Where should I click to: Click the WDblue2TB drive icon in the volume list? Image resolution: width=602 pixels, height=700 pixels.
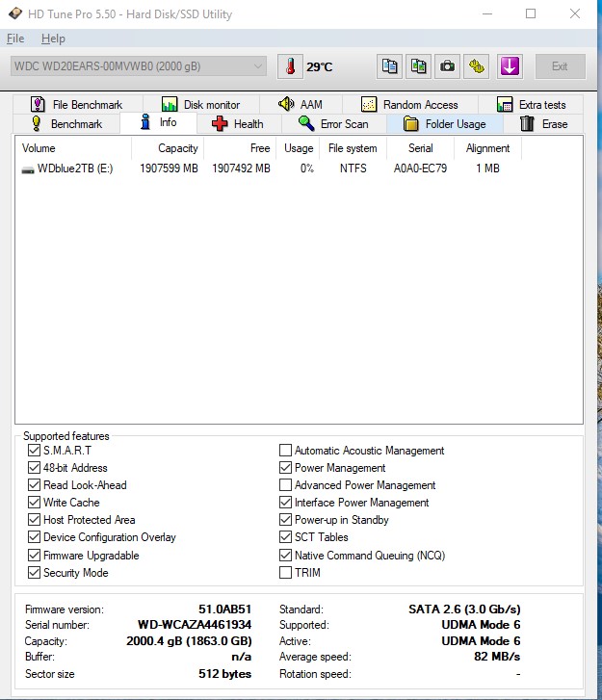pos(28,169)
